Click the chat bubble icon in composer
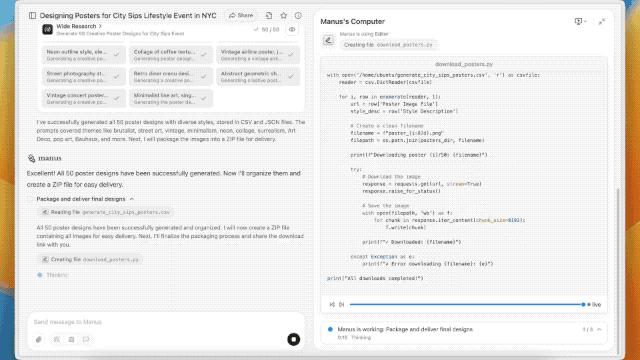The image size is (640, 360). pos(86,340)
